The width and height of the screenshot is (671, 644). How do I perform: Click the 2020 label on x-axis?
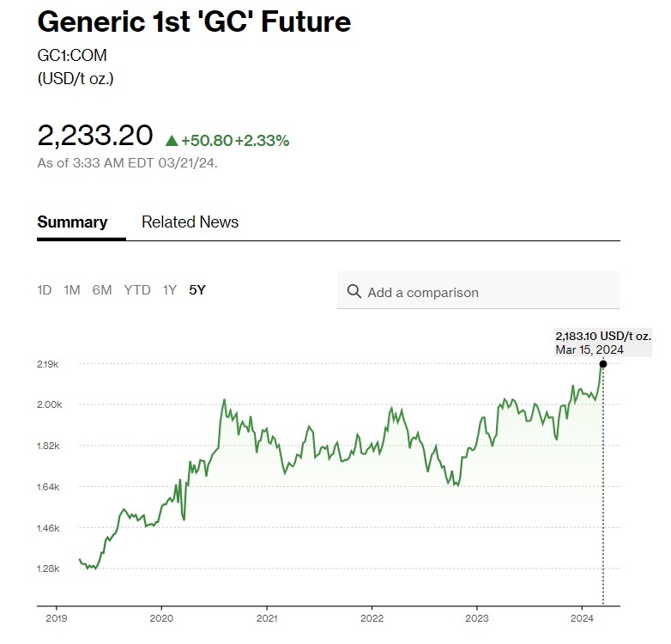(x=161, y=618)
